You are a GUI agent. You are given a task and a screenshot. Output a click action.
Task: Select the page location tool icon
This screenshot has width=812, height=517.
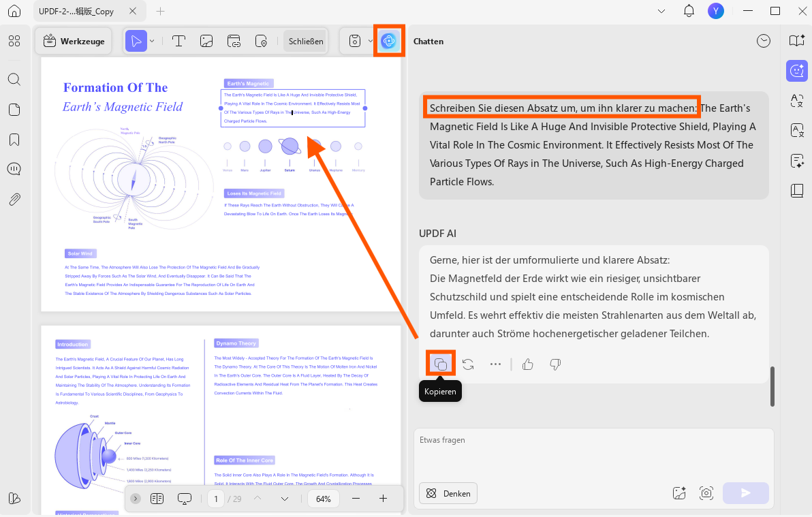(x=261, y=41)
